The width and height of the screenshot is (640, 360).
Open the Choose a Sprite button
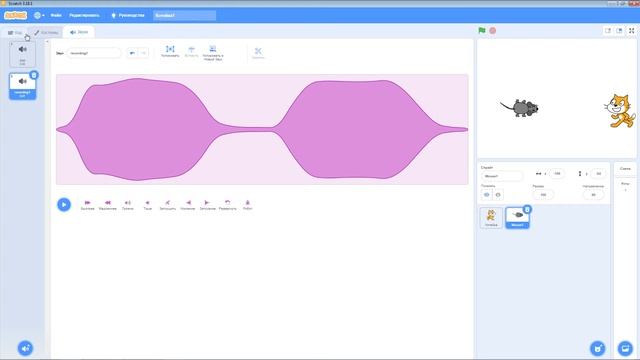coord(598,348)
